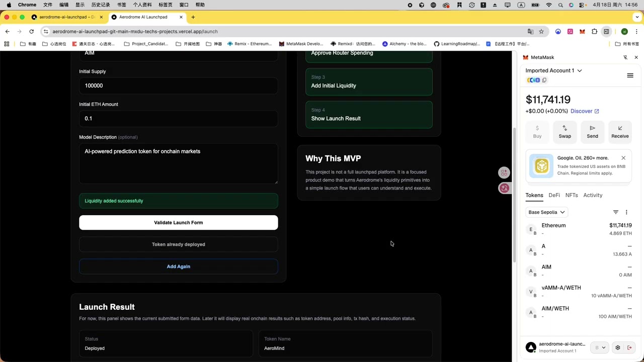Click the MetaMask Receive button
Viewport: 644px width, 362px height.
(x=620, y=132)
